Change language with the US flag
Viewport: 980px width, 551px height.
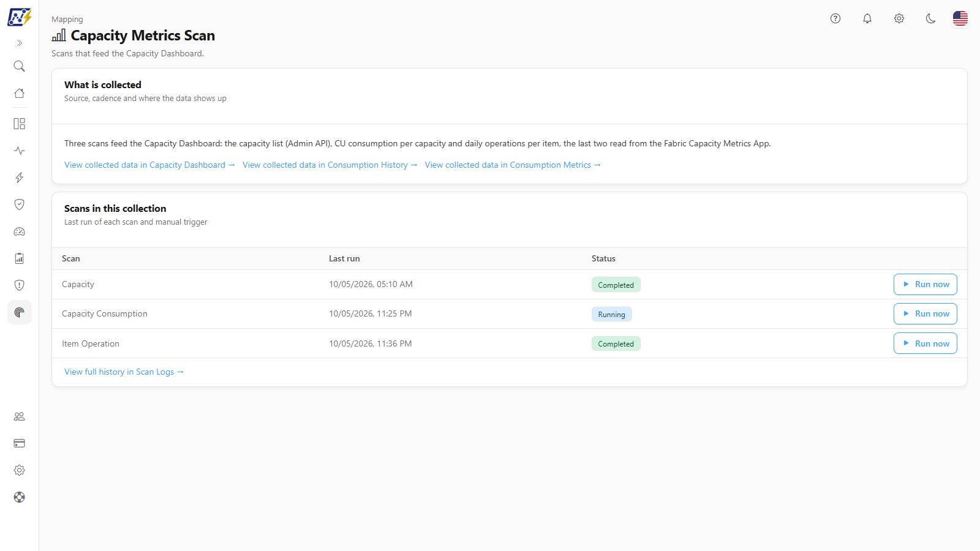pyautogui.click(x=960, y=18)
